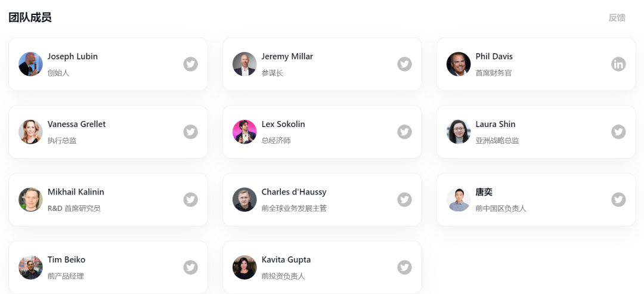Click Vanessa Grellet's Twitter icon

[x=190, y=132]
